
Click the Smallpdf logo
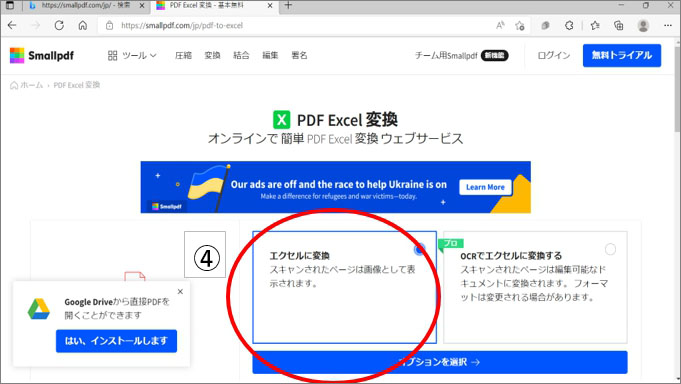[42, 56]
